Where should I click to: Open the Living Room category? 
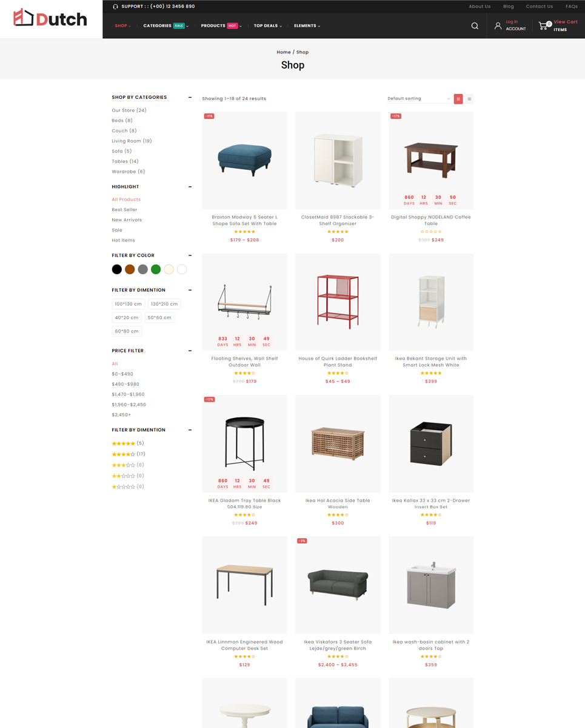[132, 141]
